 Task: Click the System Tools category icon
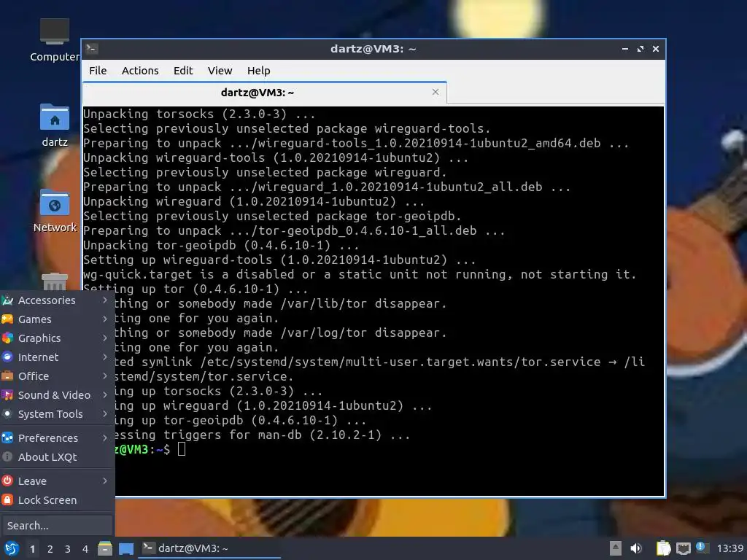[7, 414]
